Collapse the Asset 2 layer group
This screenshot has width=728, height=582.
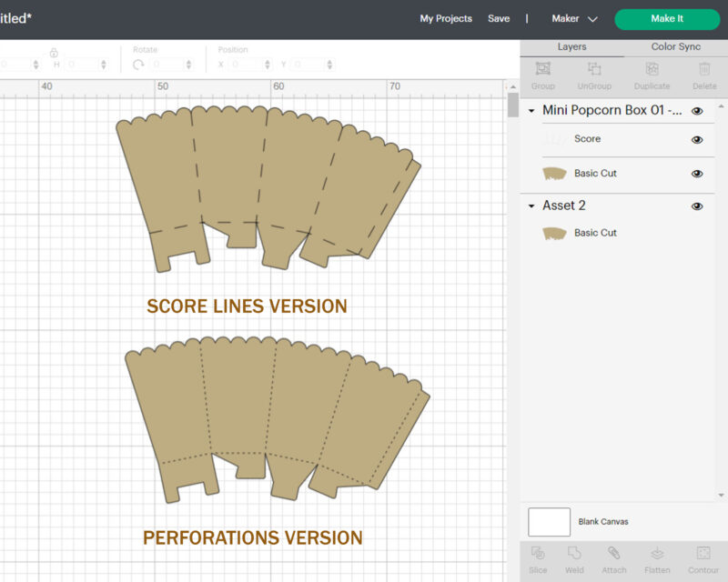531,206
